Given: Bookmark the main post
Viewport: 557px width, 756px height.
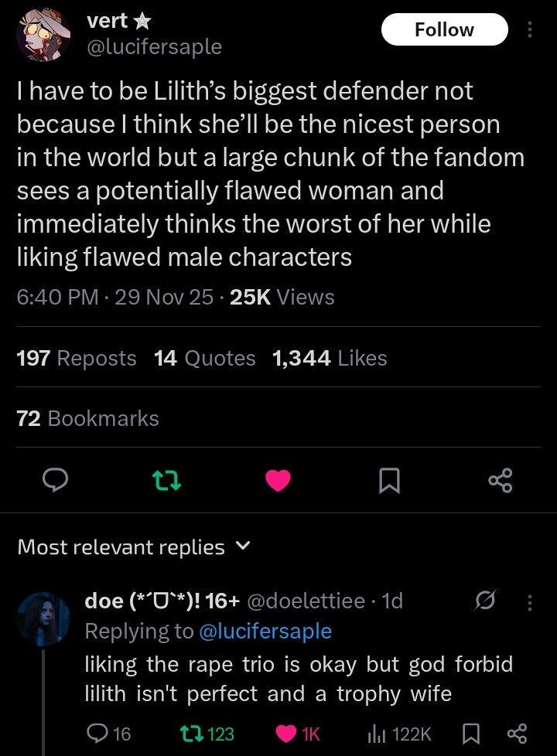Looking at the screenshot, I should pos(390,482).
